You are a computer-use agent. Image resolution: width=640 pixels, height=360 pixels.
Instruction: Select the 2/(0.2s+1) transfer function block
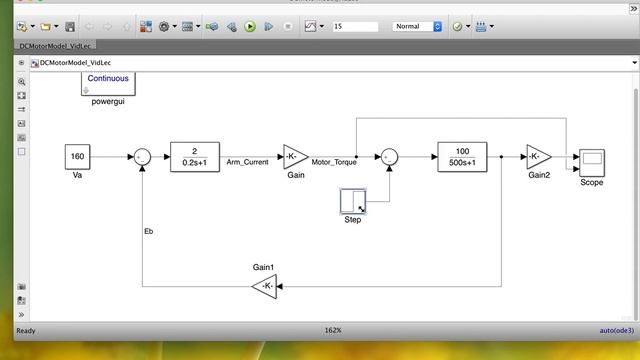tap(195, 157)
